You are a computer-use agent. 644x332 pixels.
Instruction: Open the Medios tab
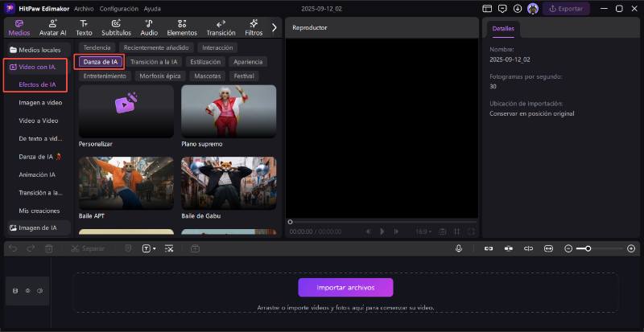pyautogui.click(x=19, y=28)
